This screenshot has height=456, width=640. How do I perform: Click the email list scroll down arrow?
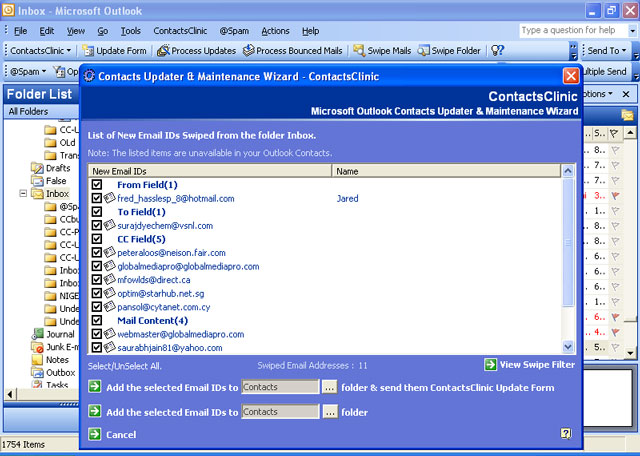tap(568, 347)
